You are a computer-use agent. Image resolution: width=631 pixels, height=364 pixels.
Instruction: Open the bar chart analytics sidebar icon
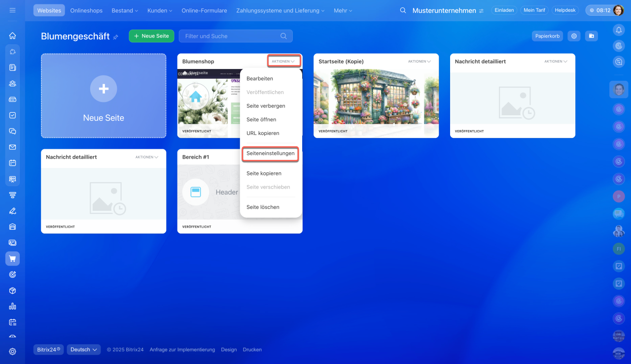(12, 306)
